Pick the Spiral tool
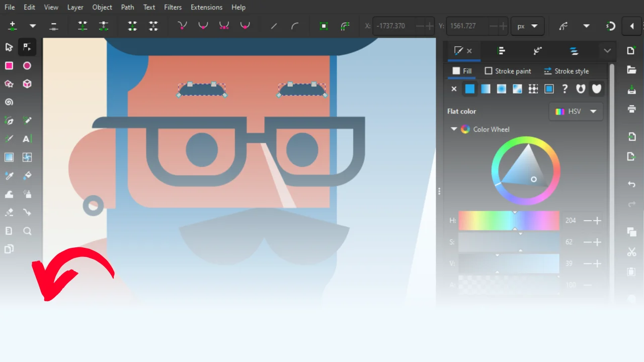Viewport: 644px width, 362px height. point(9,102)
